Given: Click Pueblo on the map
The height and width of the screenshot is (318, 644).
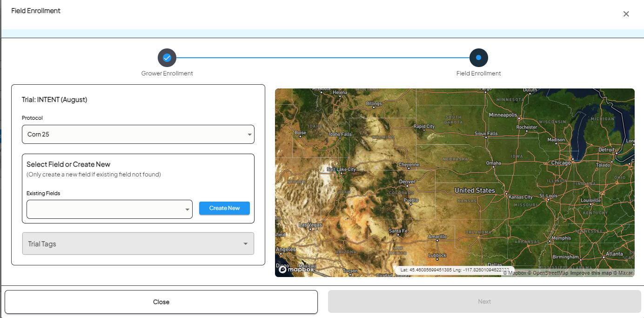Looking at the screenshot, I should [411, 201].
